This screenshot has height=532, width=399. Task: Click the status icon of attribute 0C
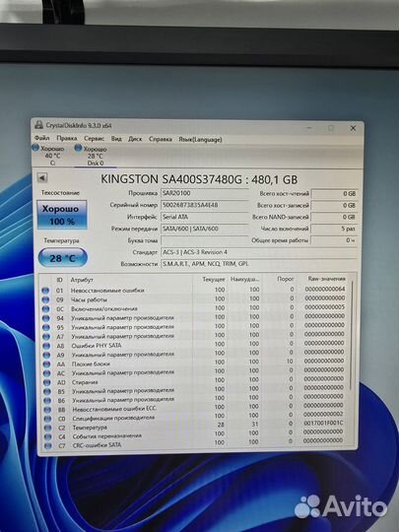coord(45,309)
